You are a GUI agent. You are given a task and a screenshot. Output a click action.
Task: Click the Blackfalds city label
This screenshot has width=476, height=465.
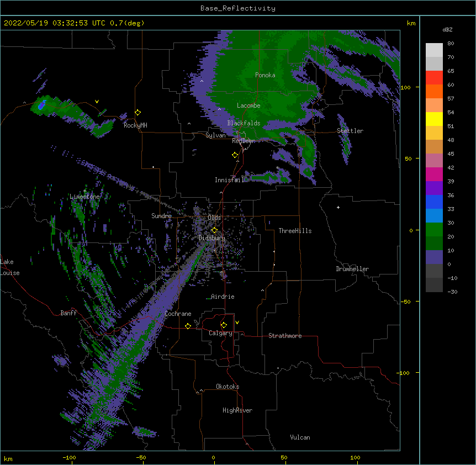coord(244,123)
